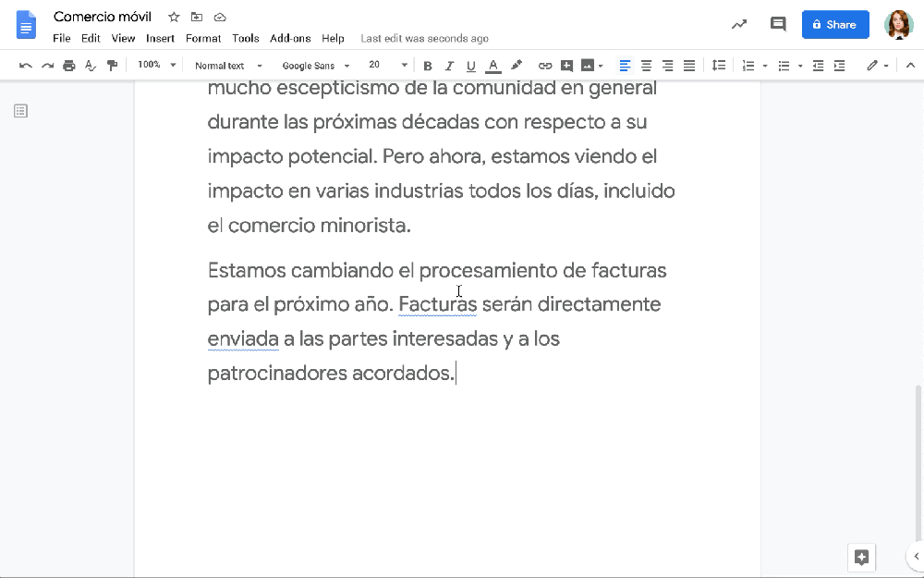
Task: Enable justify text alignment
Action: coord(689,66)
